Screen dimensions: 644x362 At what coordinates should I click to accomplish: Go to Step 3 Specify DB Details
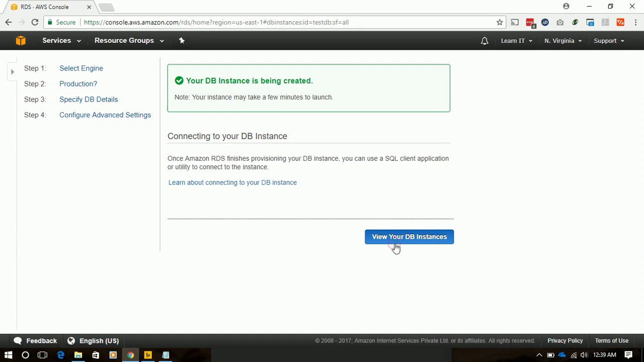click(89, 100)
